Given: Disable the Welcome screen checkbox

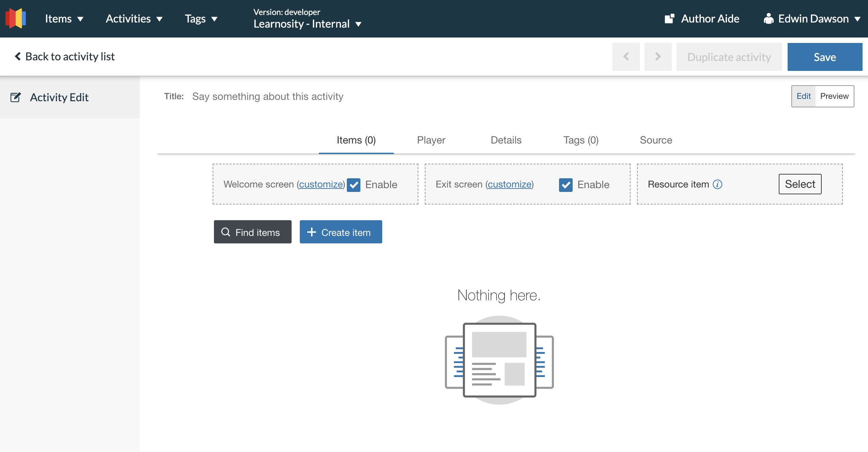Looking at the screenshot, I should click(354, 185).
